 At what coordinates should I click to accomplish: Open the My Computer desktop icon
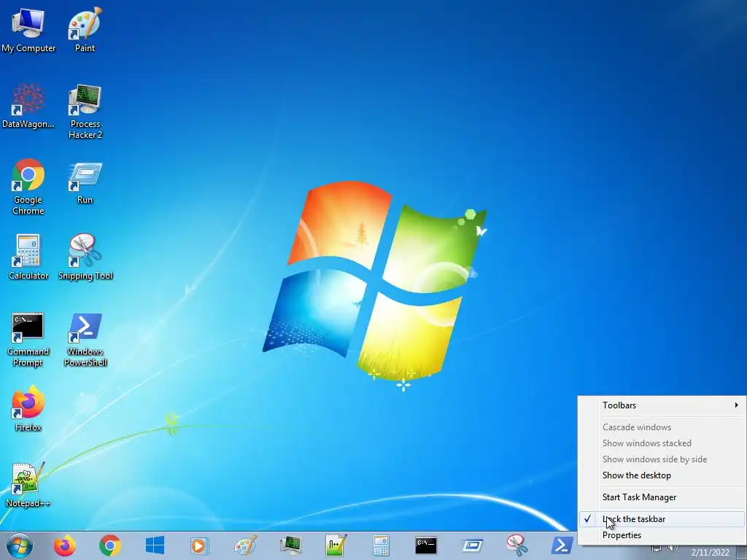pyautogui.click(x=28, y=29)
